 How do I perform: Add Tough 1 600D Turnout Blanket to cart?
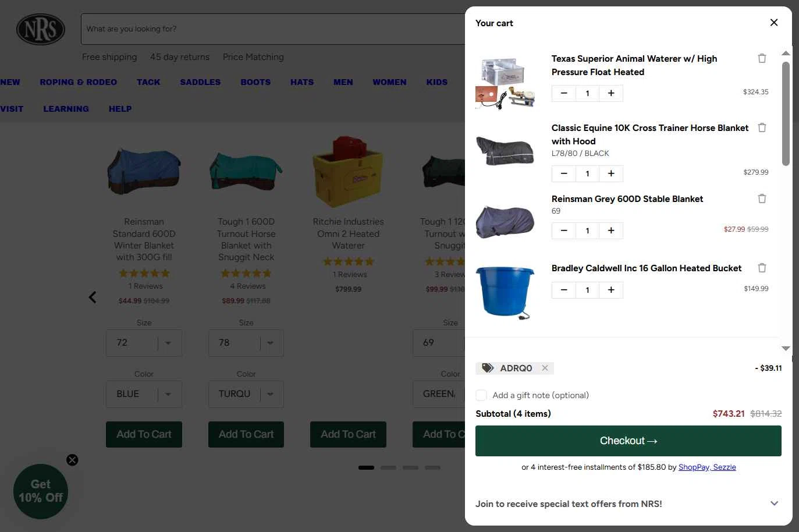coord(246,434)
